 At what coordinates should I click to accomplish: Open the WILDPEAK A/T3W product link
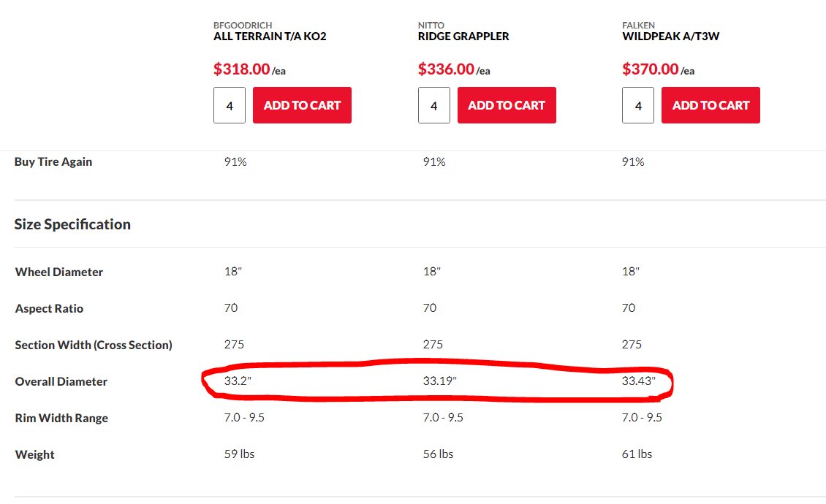coord(670,37)
